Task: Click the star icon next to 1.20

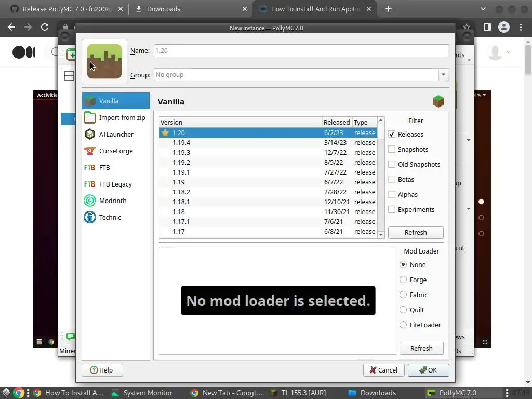Action: coord(165,132)
